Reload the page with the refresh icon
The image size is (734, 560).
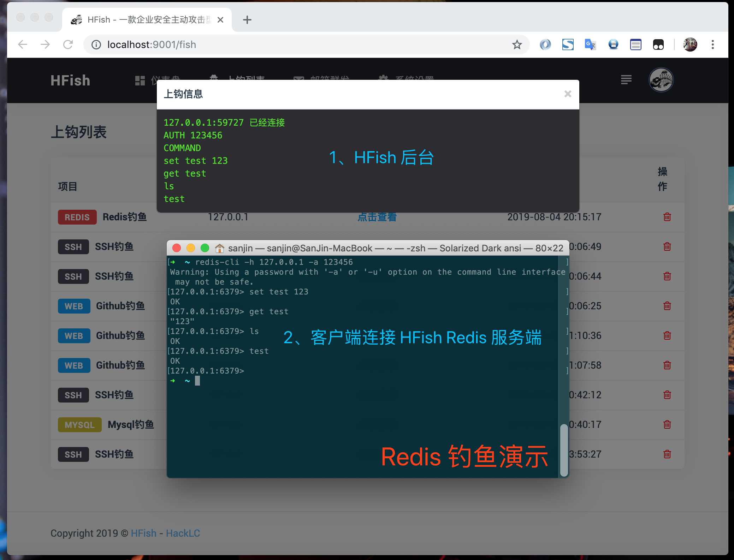pos(68,44)
